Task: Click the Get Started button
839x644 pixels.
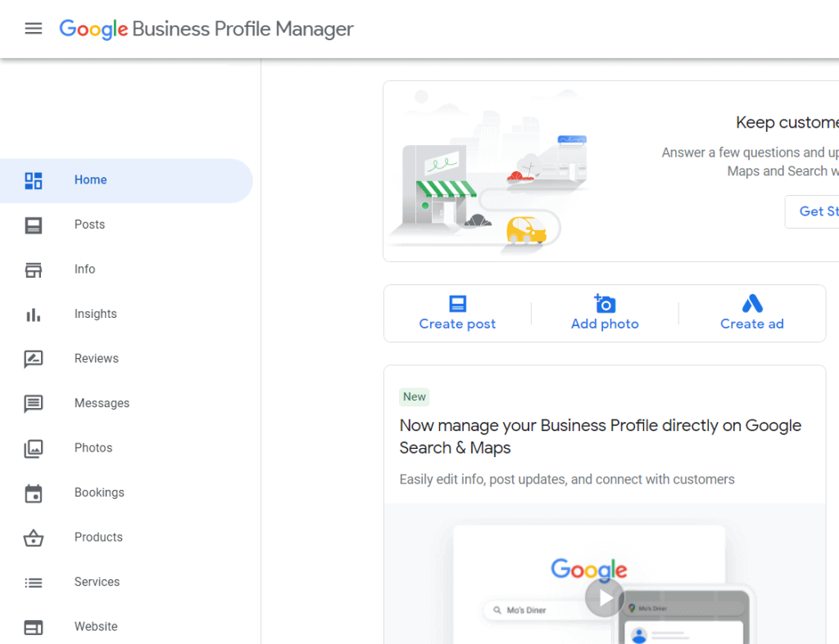Action: 812,212
